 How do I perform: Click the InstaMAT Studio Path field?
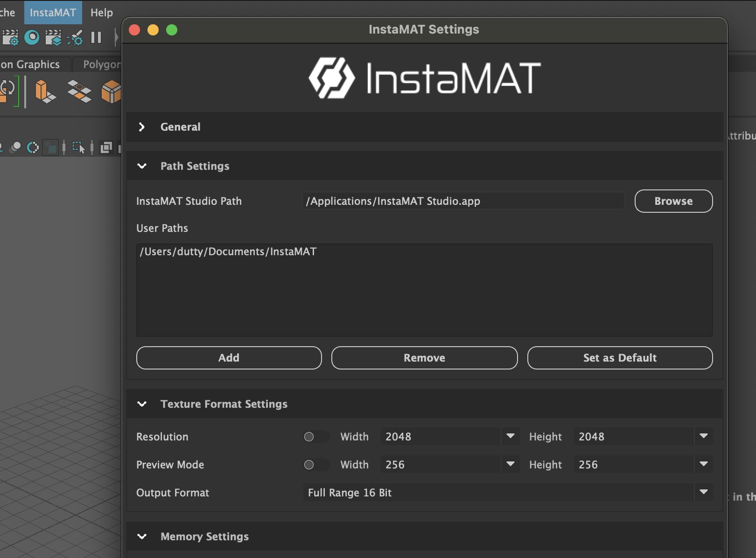[x=463, y=201]
